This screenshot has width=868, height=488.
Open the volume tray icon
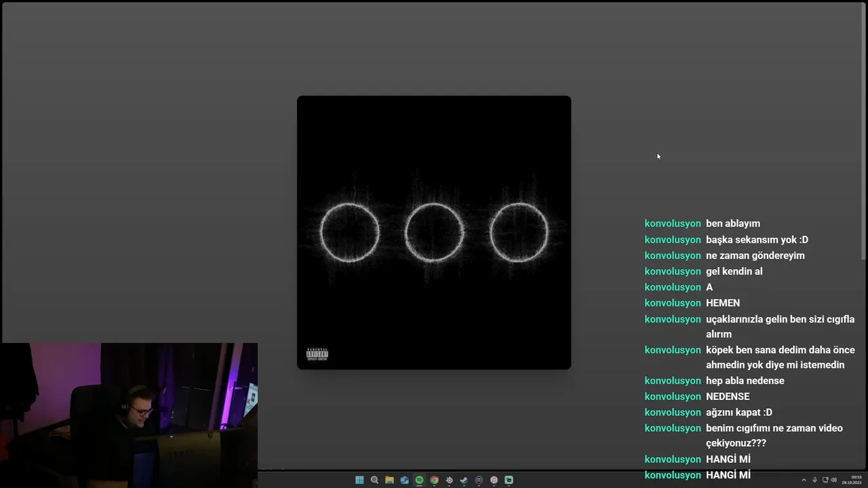click(833, 480)
